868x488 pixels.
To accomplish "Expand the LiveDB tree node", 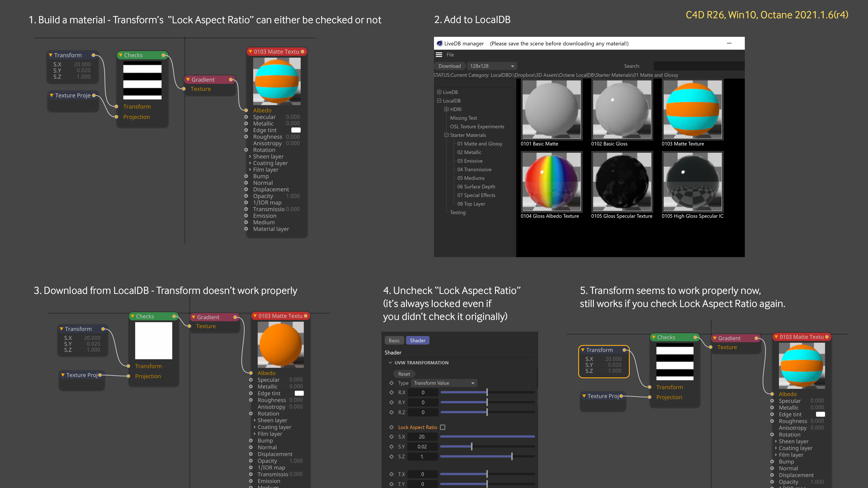I will click(x=439, y=92).
